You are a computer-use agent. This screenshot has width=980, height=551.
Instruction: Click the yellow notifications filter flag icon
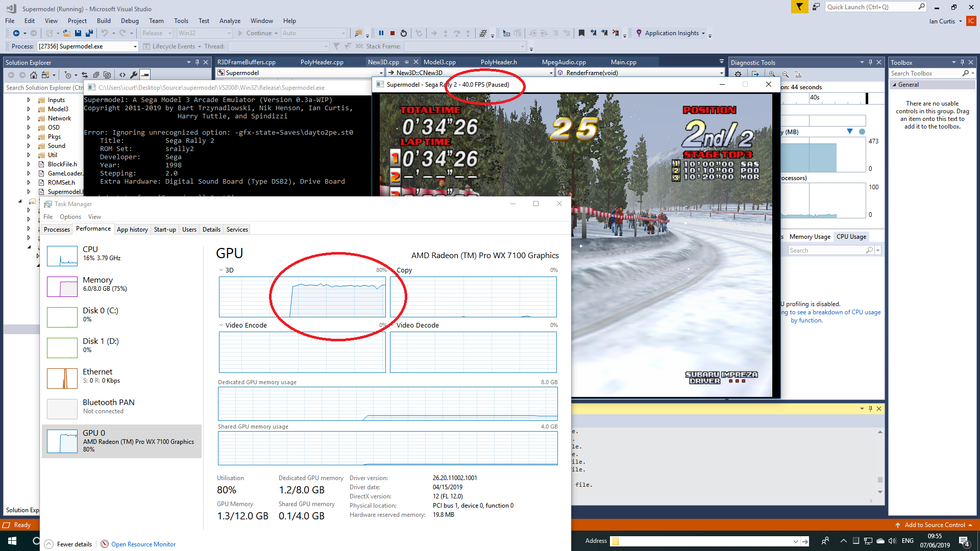tap(799, 7)
